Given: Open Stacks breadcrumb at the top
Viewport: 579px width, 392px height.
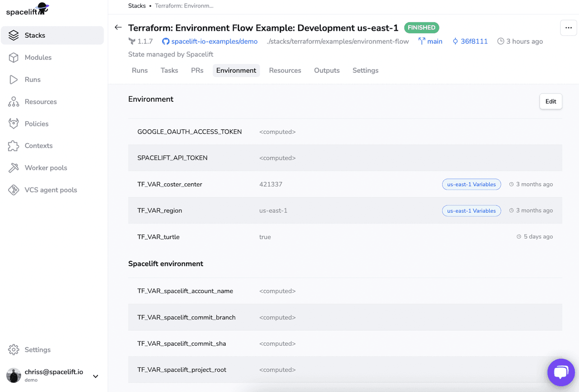Looking at the screenshot, I should coord(137,6).
